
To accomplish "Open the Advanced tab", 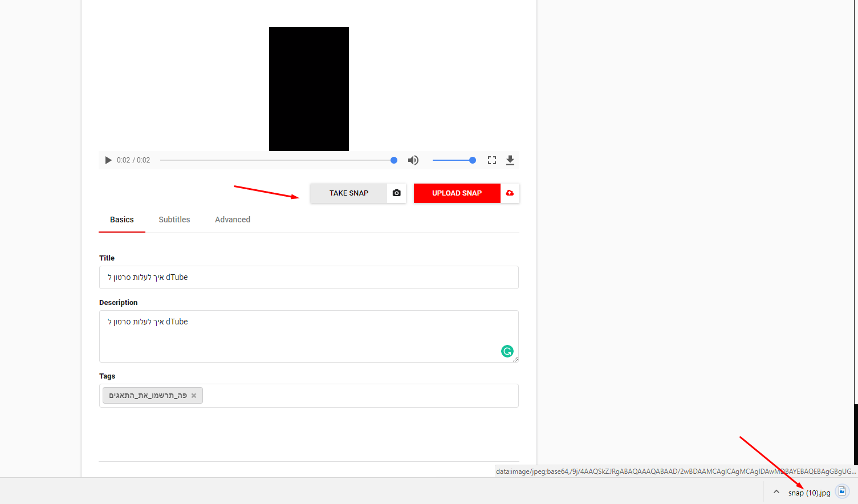I will [233, 220].
